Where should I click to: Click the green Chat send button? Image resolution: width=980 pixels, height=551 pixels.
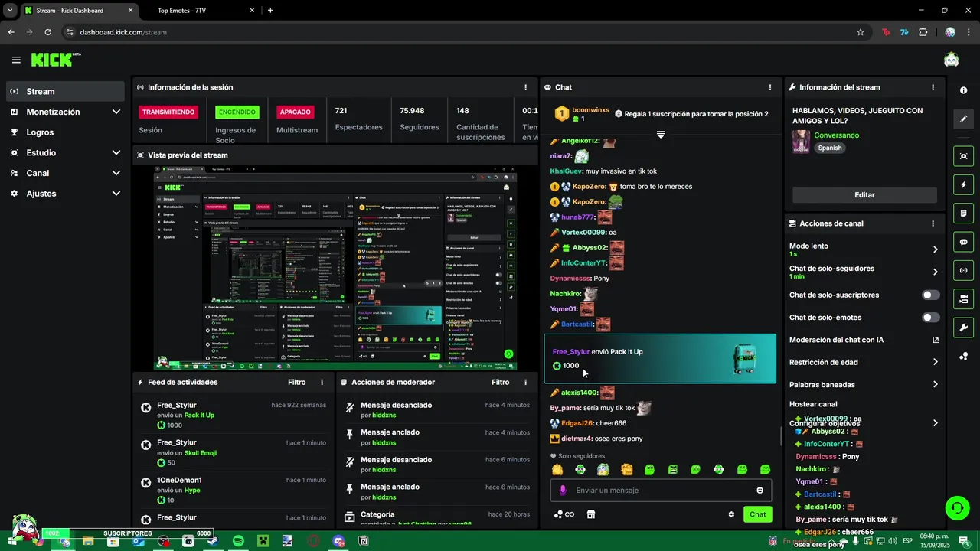point(757,514)
